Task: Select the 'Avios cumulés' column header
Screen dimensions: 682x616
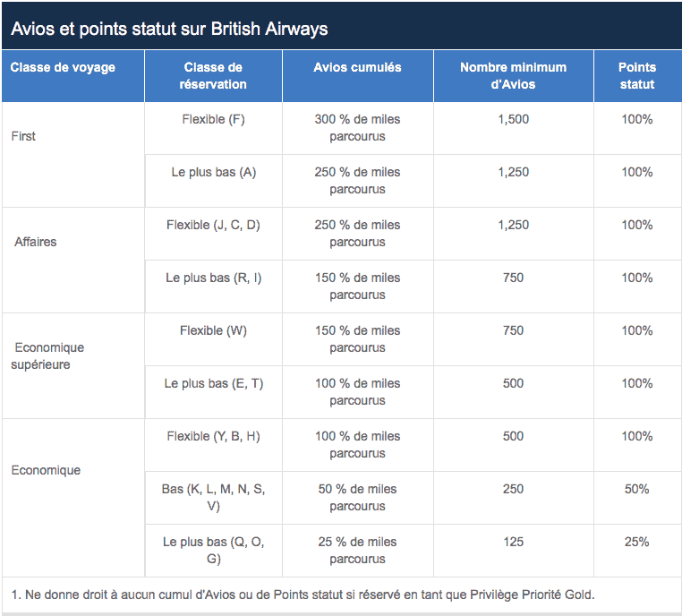Action: pyautogui.click(x=357, y=68)
